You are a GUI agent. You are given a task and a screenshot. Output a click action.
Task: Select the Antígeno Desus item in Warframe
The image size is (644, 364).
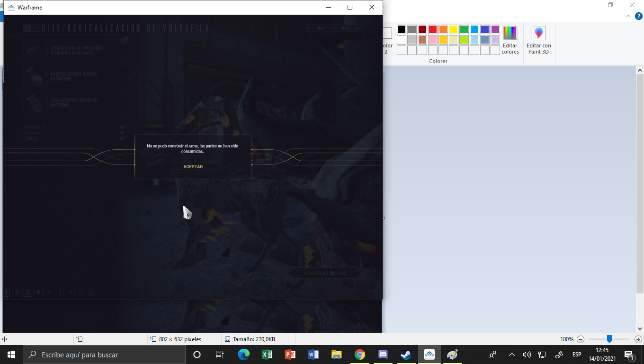76,102
